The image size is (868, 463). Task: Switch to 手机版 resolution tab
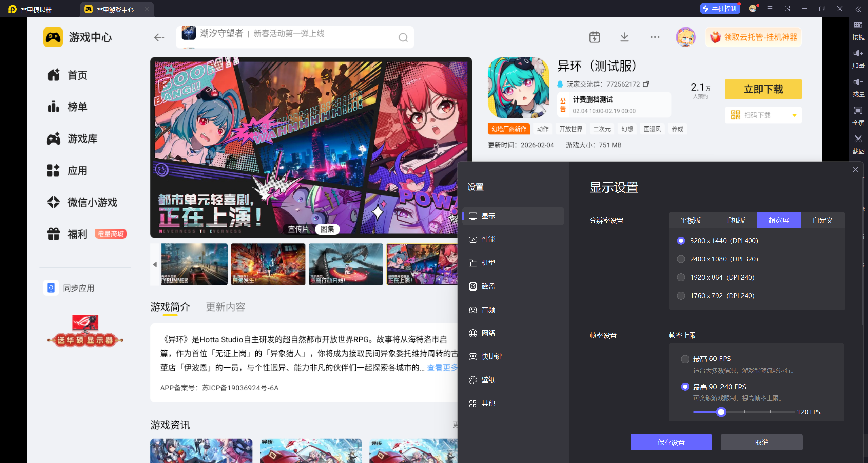pyautogui.click(x=734, y=220)
